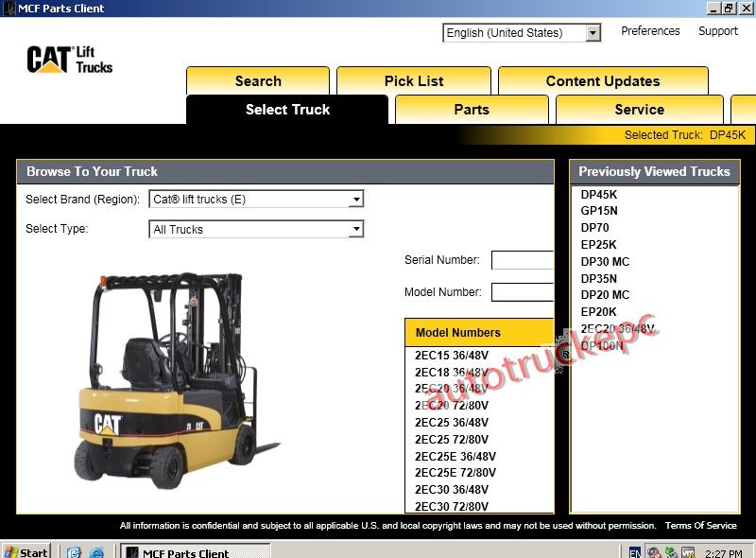Click the Selected Truck: DP45K label

(x=684, y=134)
